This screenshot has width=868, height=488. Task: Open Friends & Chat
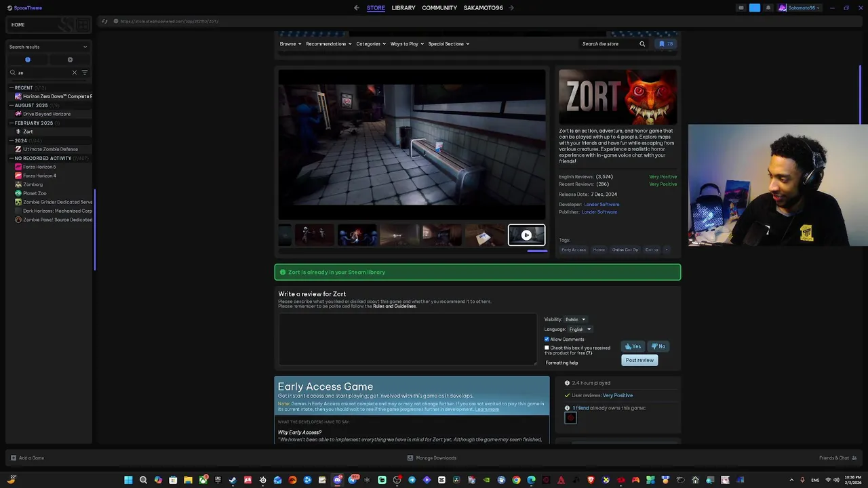(x=837, y=457)
